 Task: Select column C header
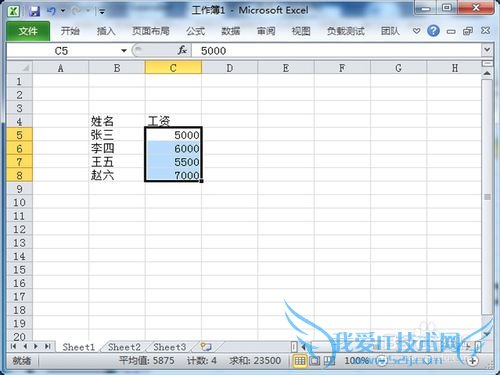(x=173, y=68)
